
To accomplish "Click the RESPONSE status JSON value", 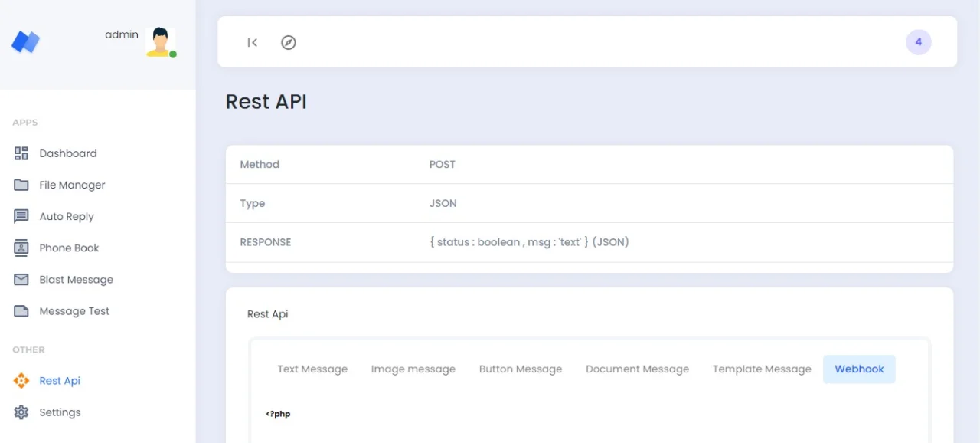I will 529,242.
